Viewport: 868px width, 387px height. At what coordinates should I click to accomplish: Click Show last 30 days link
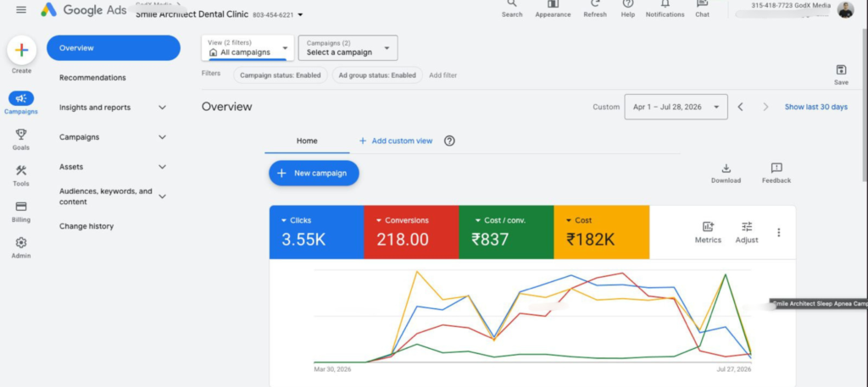[816, 107]
